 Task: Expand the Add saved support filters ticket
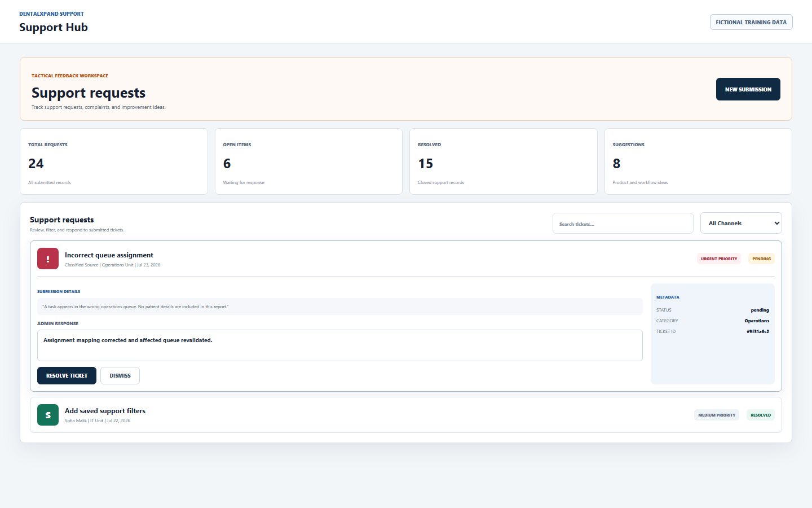point(406,415)
